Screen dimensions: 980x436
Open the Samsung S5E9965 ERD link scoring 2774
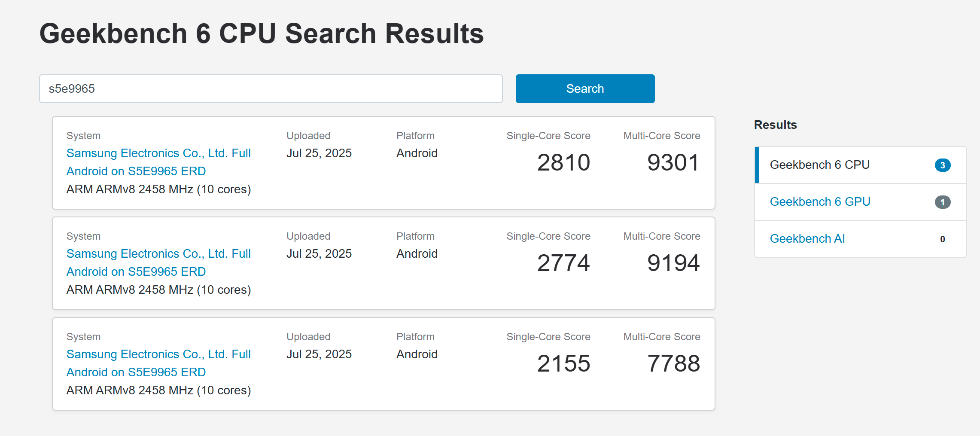point(158,262)
